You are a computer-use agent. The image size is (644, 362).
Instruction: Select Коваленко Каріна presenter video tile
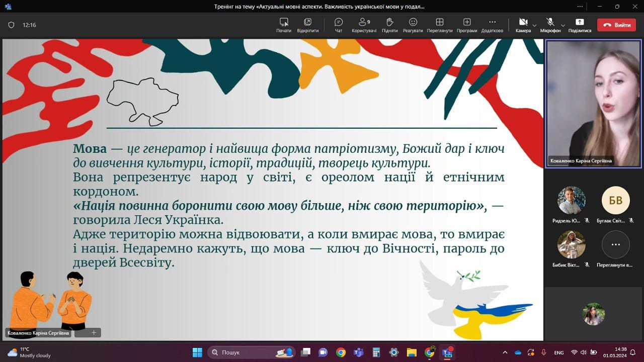coord(593,104)
